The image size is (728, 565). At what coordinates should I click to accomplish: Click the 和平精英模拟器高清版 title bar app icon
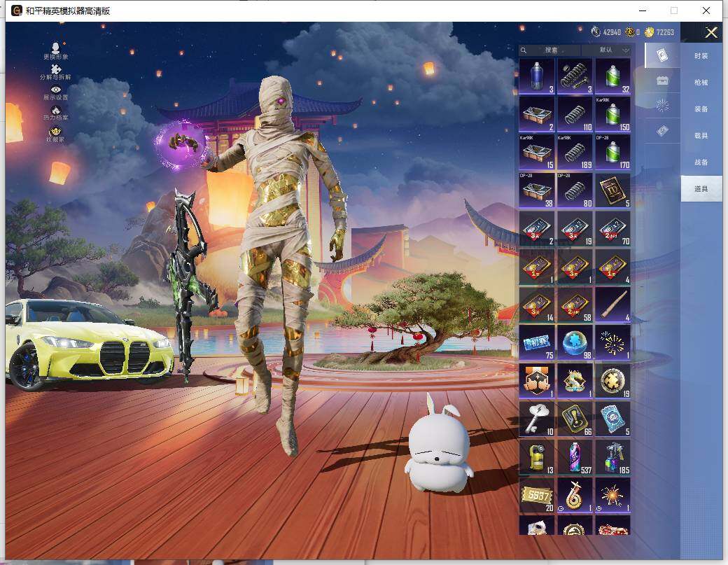(16, 11)
